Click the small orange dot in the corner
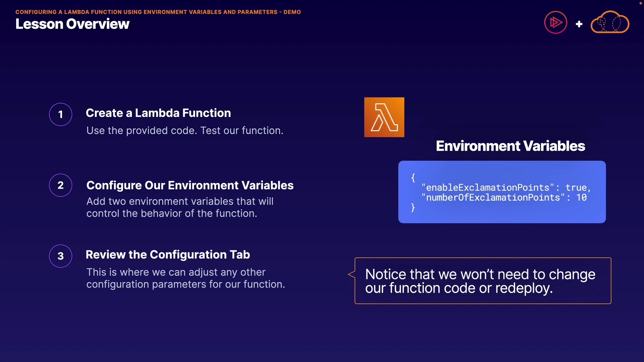This screenshot has width=644, height=362. (x=640, y=3)
